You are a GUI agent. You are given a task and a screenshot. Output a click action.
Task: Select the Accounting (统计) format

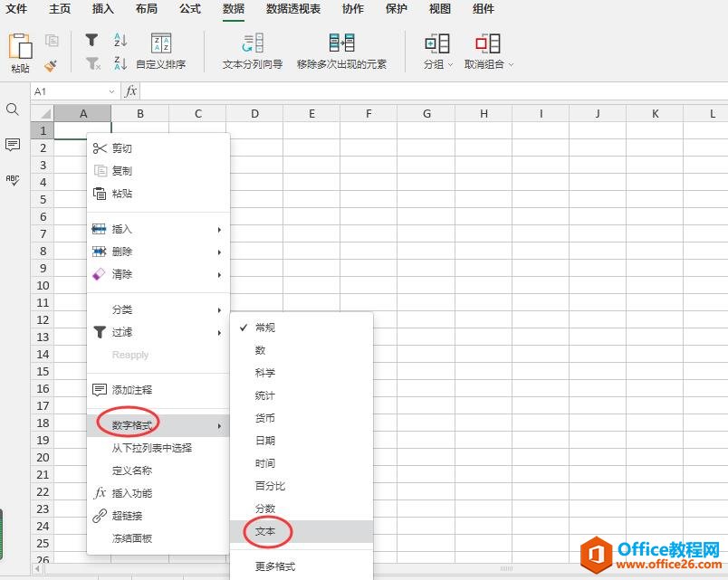tap(302, 395)
